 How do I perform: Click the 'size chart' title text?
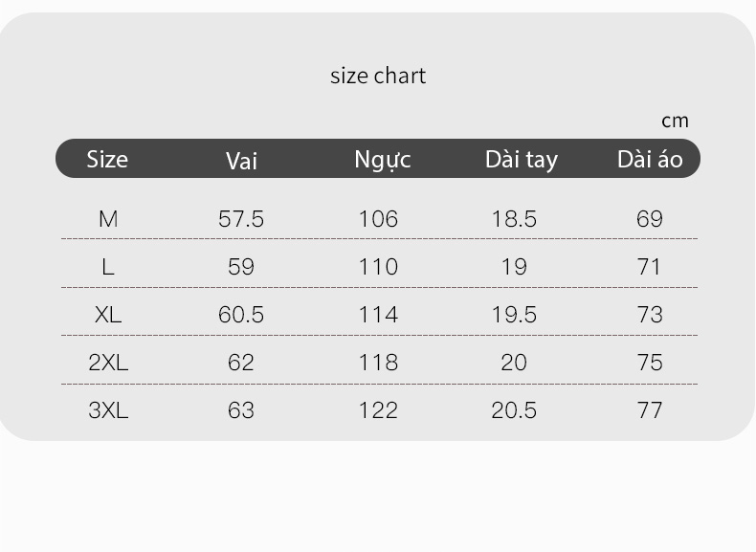(x=378, y=76)
